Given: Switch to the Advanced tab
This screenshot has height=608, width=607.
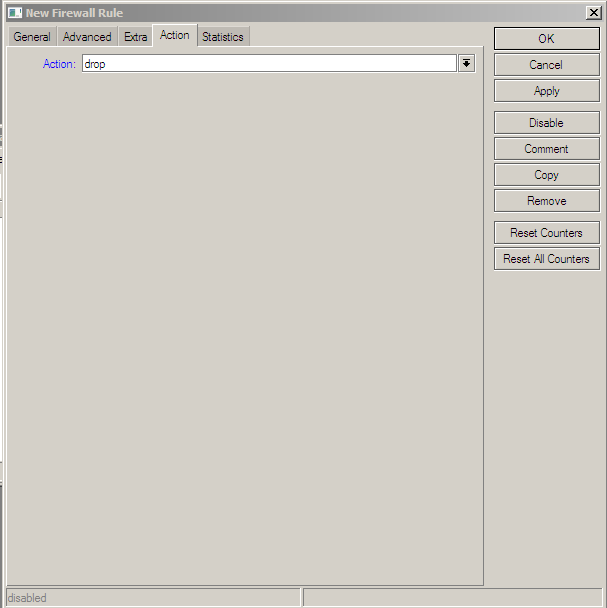Looking at the screenshot, I should point(87,37).
